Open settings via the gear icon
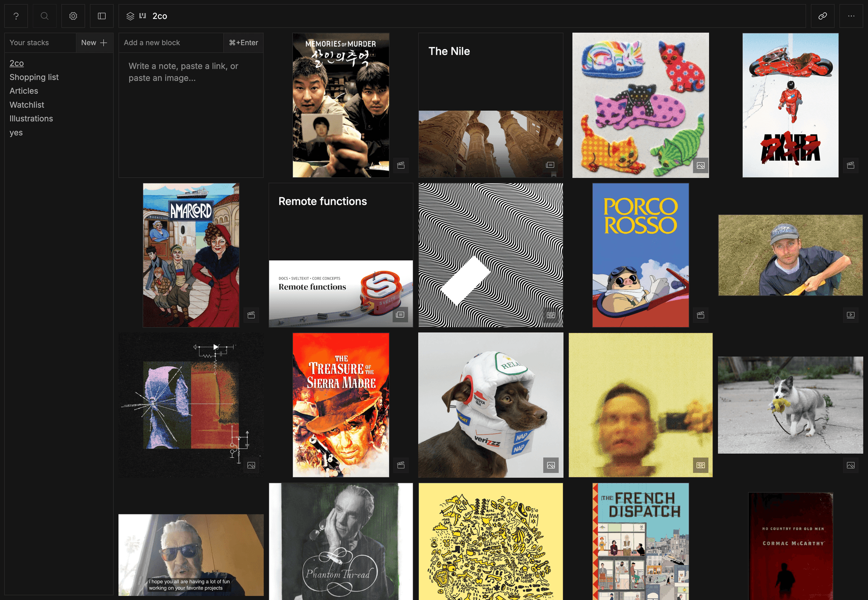The height and width of the screenshot is (600, 868). click(73, 16)
